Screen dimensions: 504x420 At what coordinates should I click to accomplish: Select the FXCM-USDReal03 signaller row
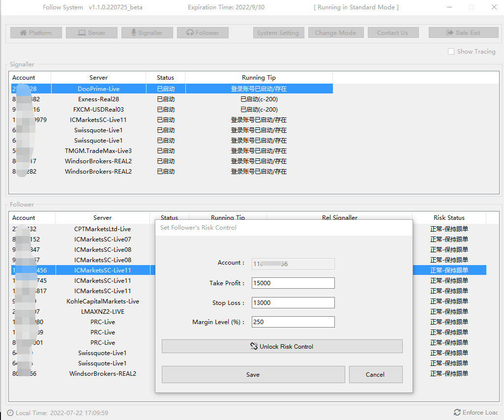[x=98, y=110]
